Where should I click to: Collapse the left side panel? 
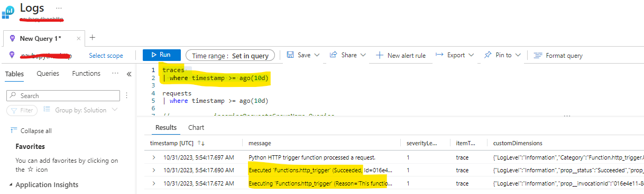pos(128,74)
